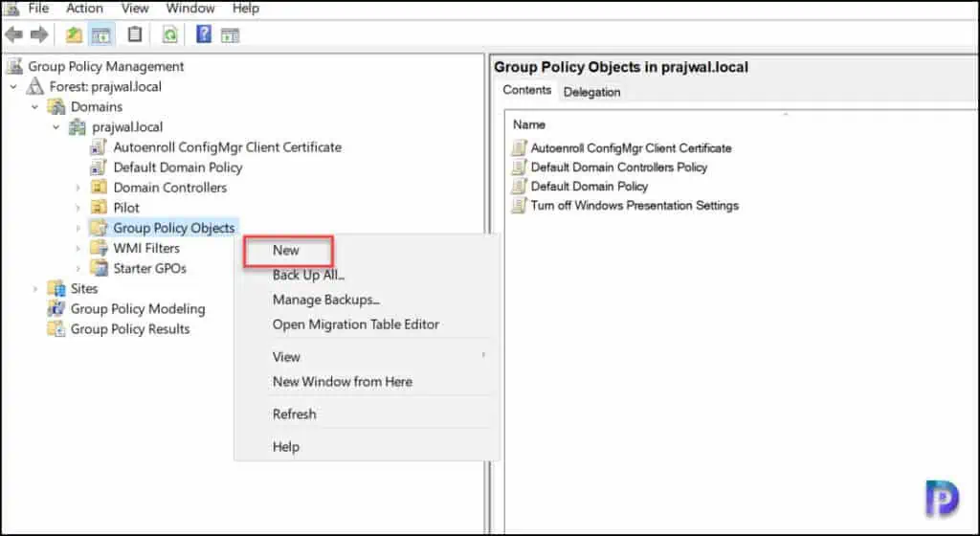Collapse the prajwal.local domain node
The height and width of the screenshot is (536, 980).
[56, 127]
